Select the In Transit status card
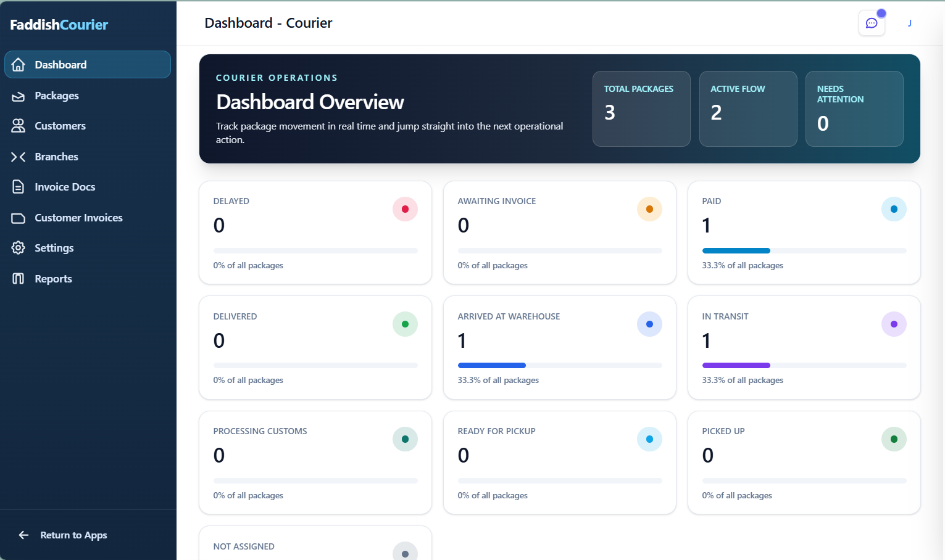The width and height of the screenshot is (945, 560). (x=804, y=347)
